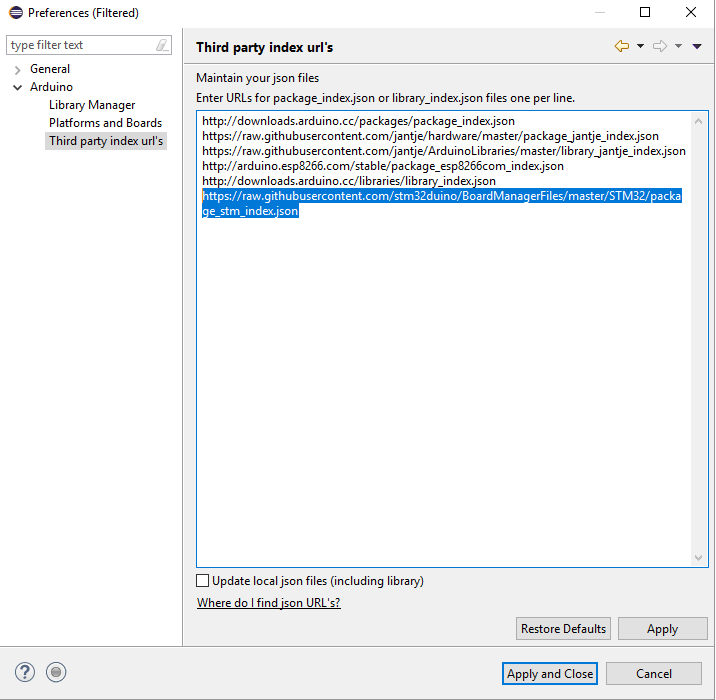Maximize the Preferences window
The width and height of the screenshot is (716, 700).
coord(645,13)
